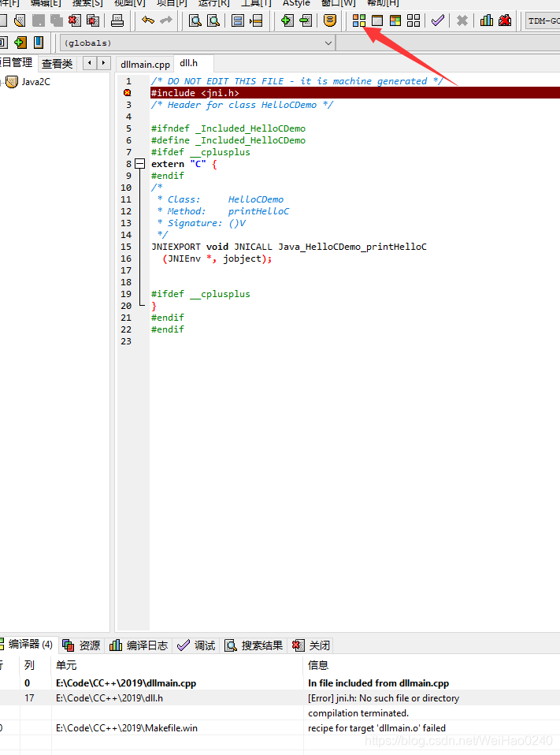Click the Save All toolbar icon
Image resolution: width=560 pixels, height=755 pixels.
click(56, 20)
